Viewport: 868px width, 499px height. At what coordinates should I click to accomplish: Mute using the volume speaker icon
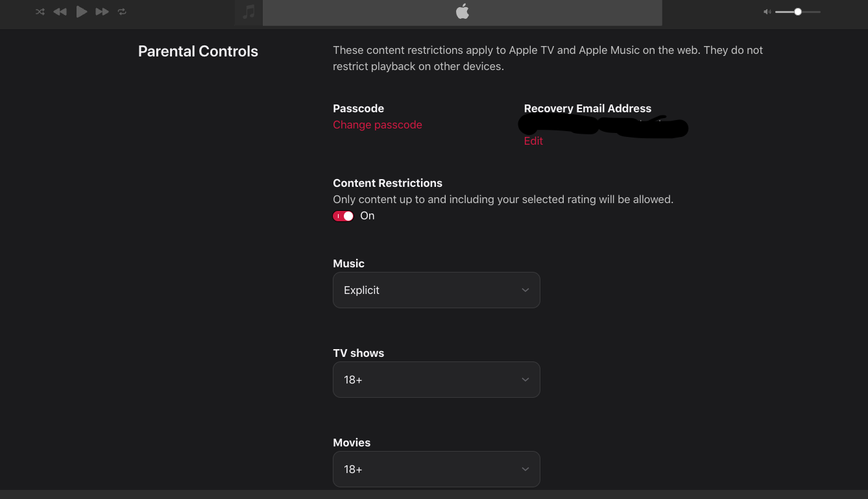point(767,12)
